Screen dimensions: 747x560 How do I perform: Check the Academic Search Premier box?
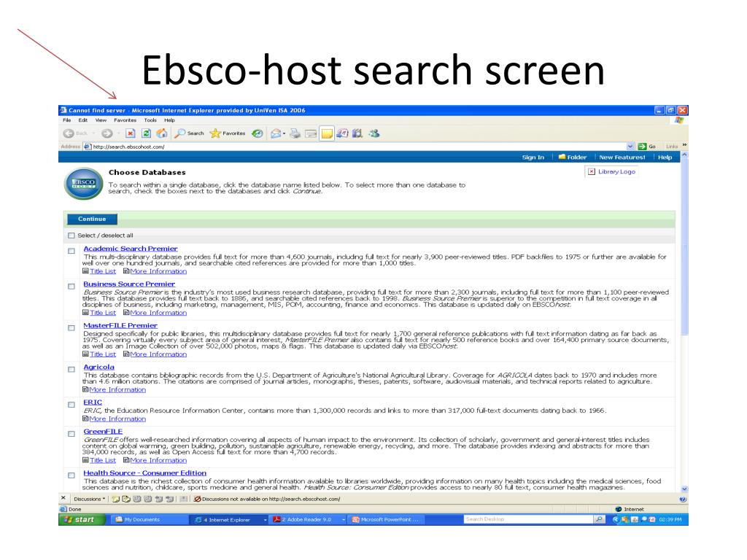(71, 251)
